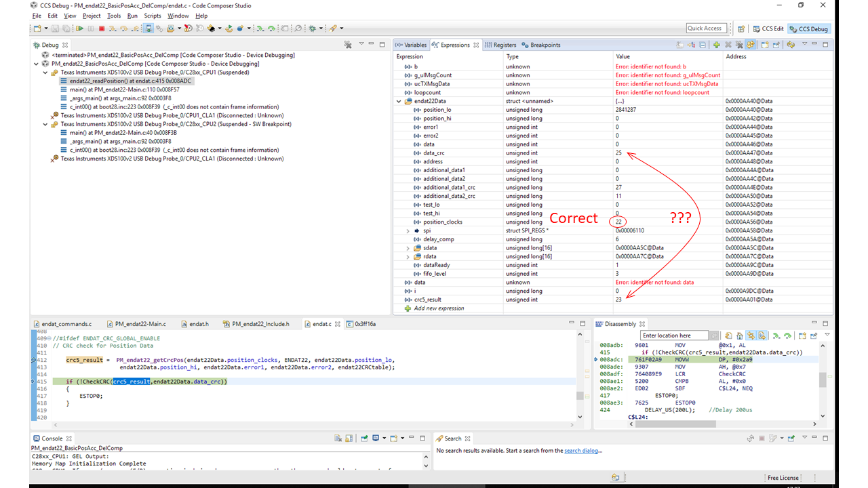Viewport: 868px width, 488px height.
Task: Click the struct icon beside endat22Data
Action: (x=409, y=101)
